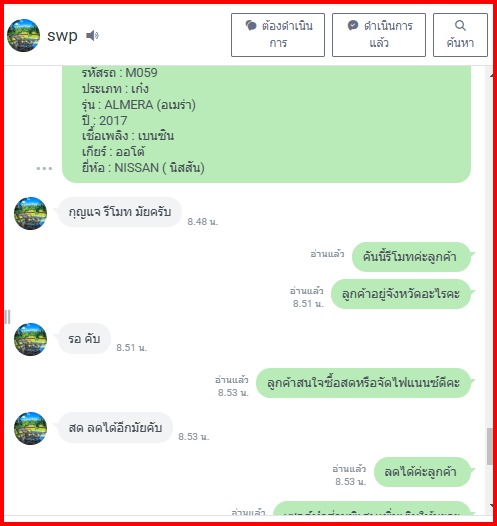Open the three-dot menu beside green car details message

[44, 168]
